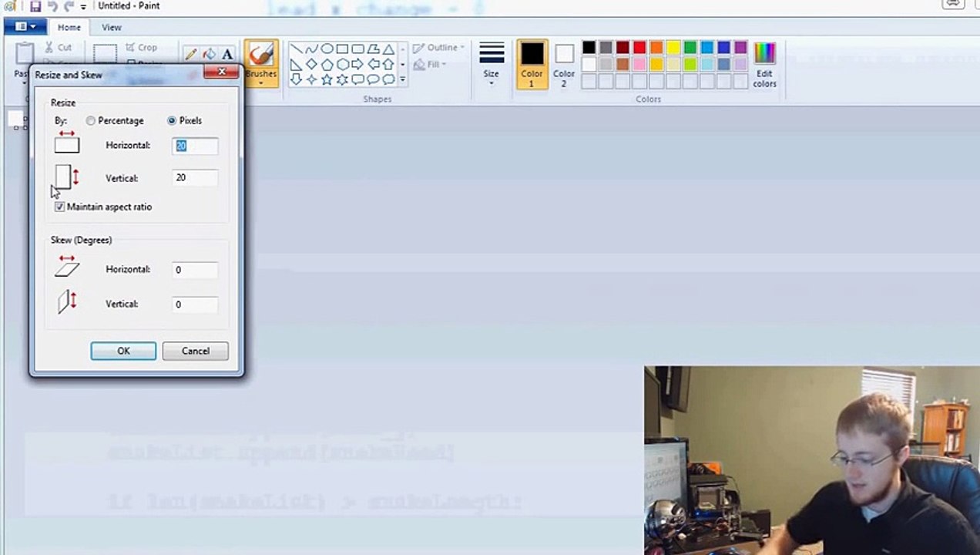
Task: Choose the Line shape
Action: point(297,49)
